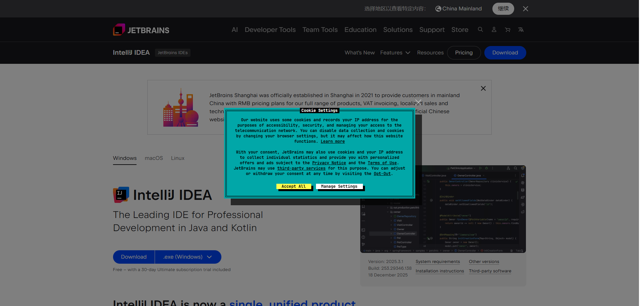Click the IntelliJ IDEA product title

point(131,53)
